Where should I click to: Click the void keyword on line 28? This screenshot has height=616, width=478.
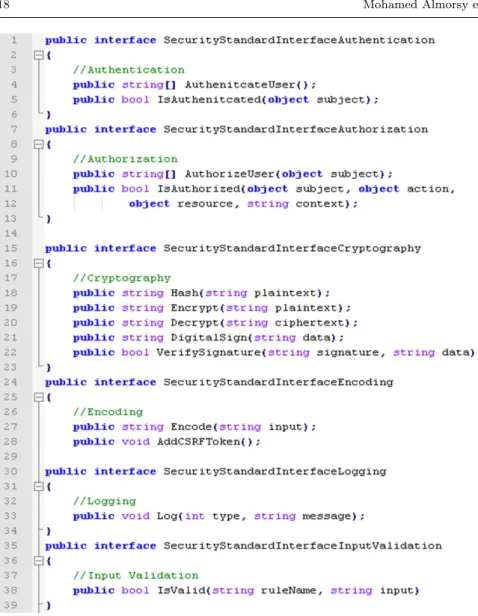(x=136, y=442)
